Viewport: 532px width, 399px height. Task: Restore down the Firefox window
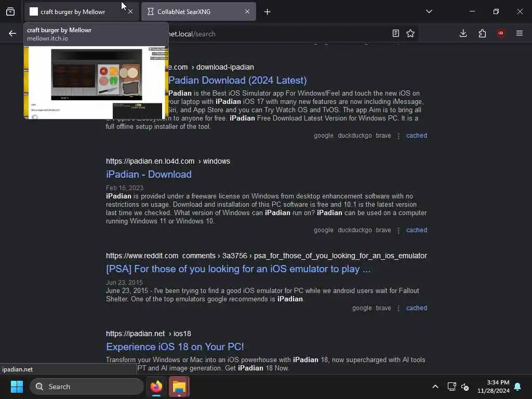(x=496, y=11)
